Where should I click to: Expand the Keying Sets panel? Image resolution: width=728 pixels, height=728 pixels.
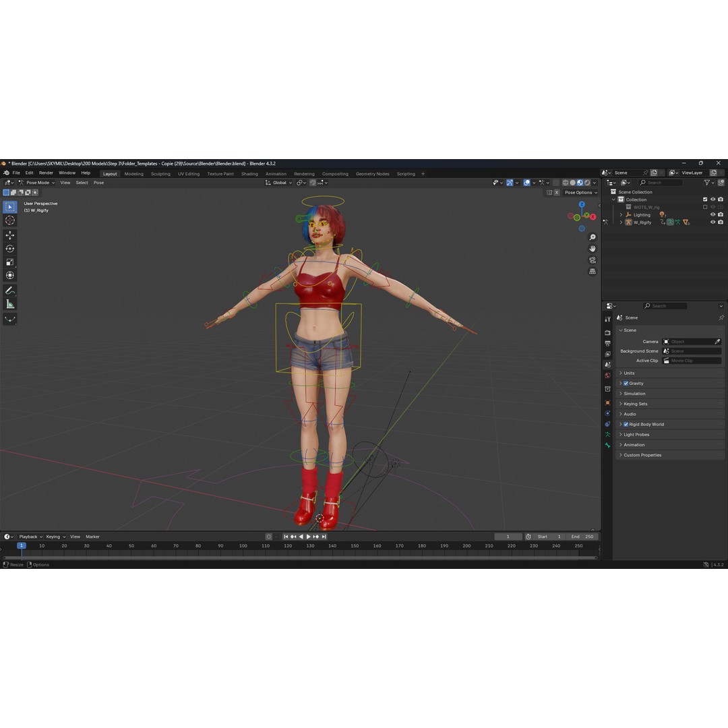(671, 404)
